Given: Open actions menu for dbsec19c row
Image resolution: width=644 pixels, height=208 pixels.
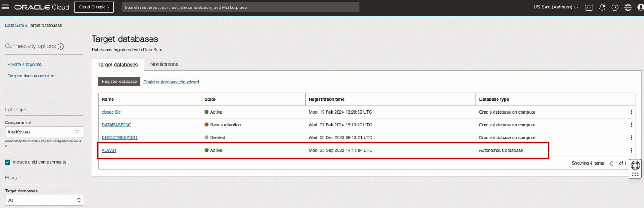Looking at the screenshot, I should (632, 112).
